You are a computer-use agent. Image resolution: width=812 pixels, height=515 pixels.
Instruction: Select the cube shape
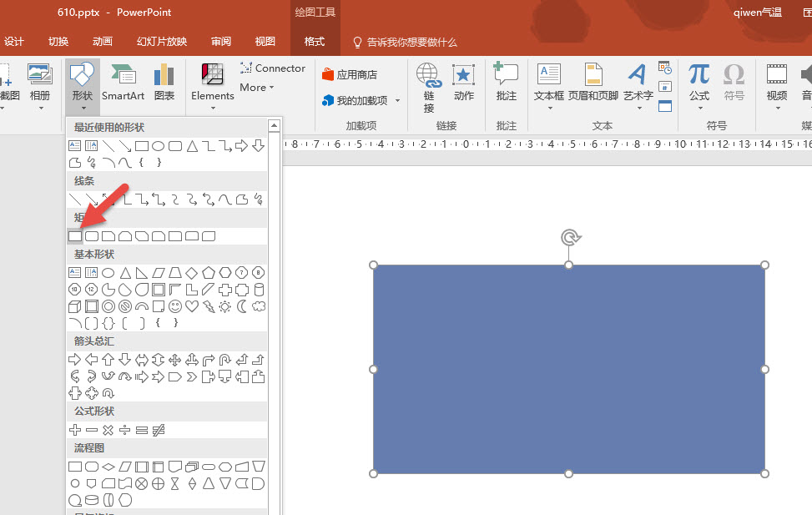click(74, 306)
